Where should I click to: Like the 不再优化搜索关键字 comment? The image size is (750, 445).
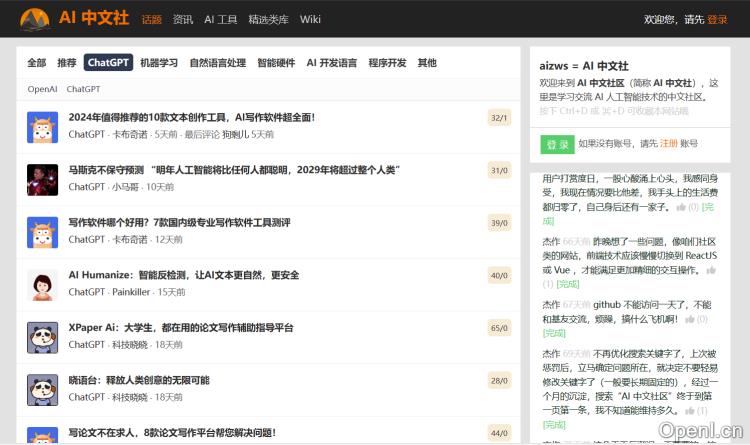click(x=690, y=411)
